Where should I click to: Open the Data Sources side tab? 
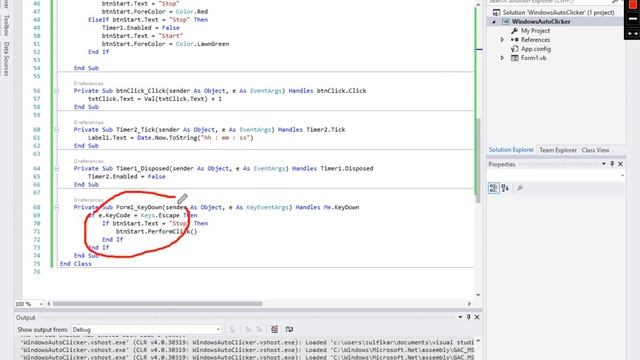point(6,59)
